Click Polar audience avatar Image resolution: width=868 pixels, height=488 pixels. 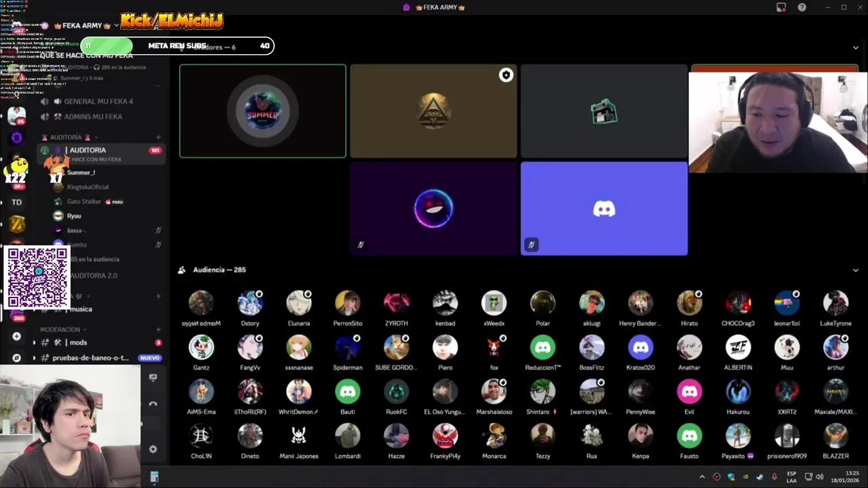tap(542, 303)
